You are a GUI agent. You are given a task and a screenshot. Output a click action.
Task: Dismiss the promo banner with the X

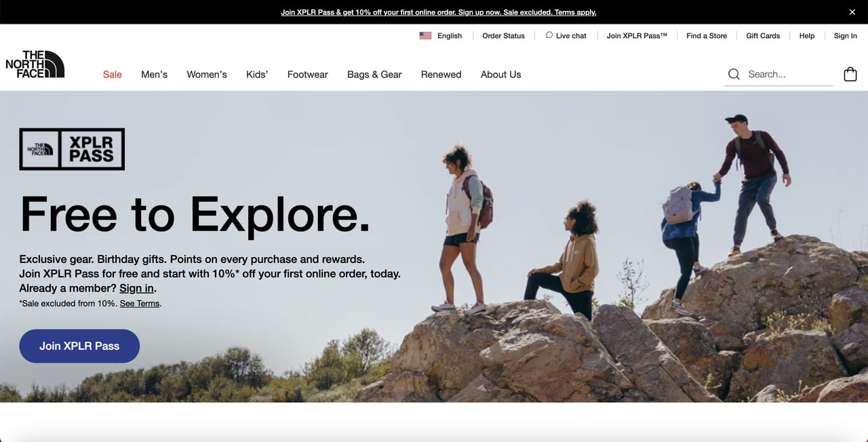pos(852,12)
